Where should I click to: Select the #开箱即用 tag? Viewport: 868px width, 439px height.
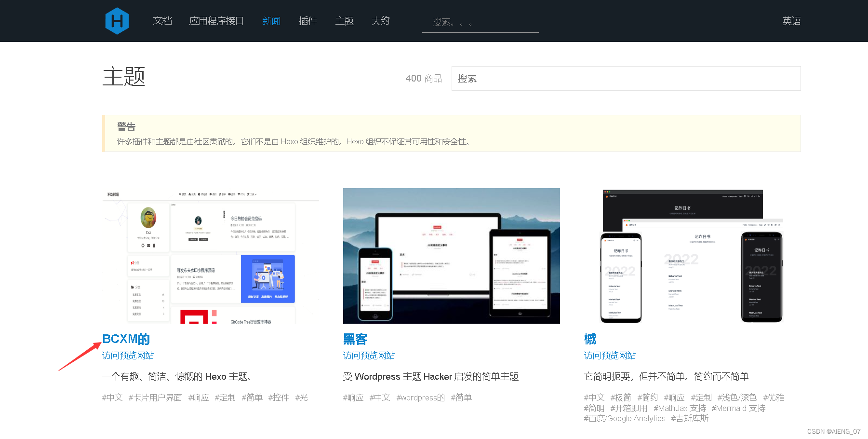tap(629, 408)
